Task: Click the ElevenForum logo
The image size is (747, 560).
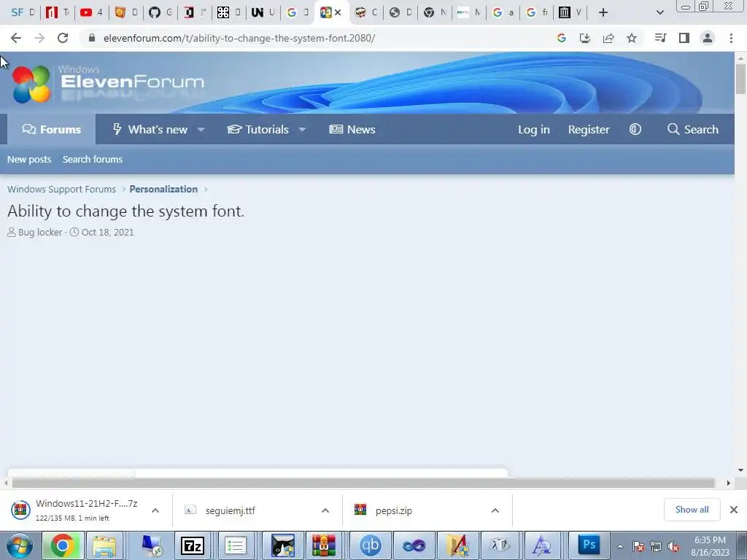Action: pyautogui.click(x=108, y=83)
